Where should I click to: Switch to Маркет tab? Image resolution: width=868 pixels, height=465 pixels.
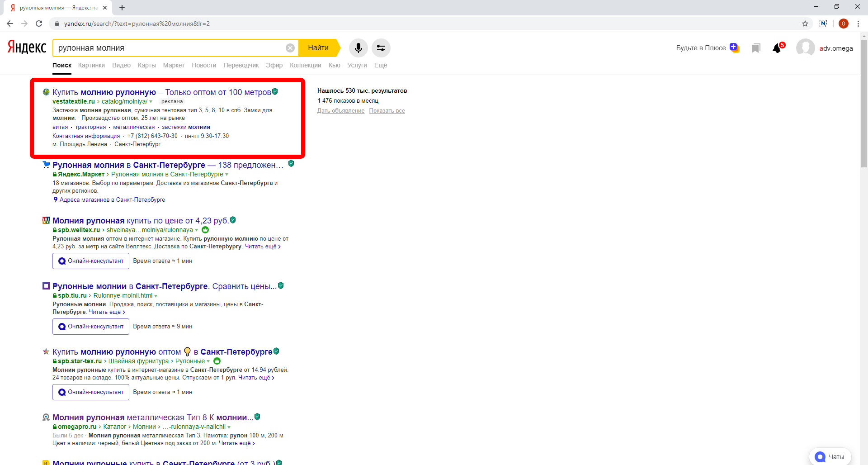[x=174, y=65]
